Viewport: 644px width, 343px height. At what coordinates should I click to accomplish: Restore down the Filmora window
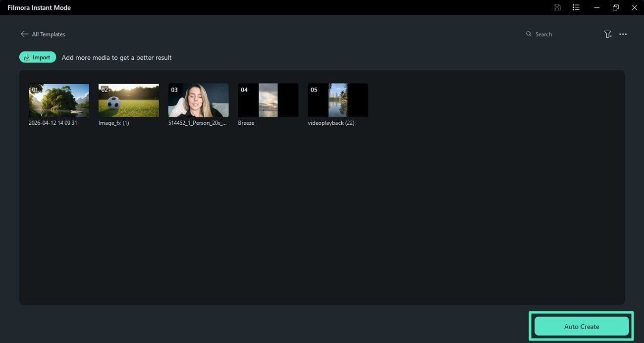pyautogui.click(x=615, y=7)
